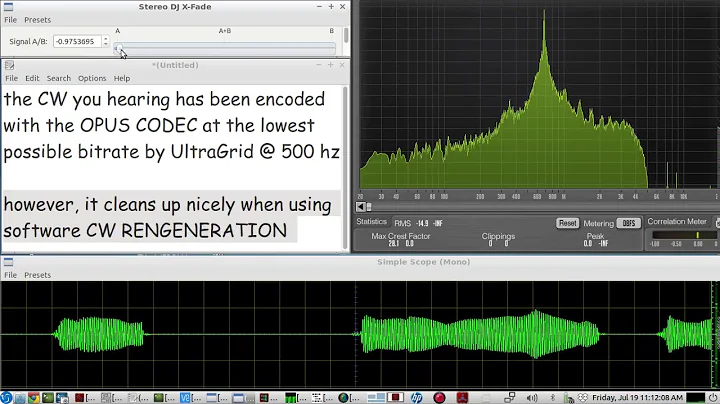Open the start menu icon in taskbar
Viewport: 720px width, 404px height.
(6, 398)
